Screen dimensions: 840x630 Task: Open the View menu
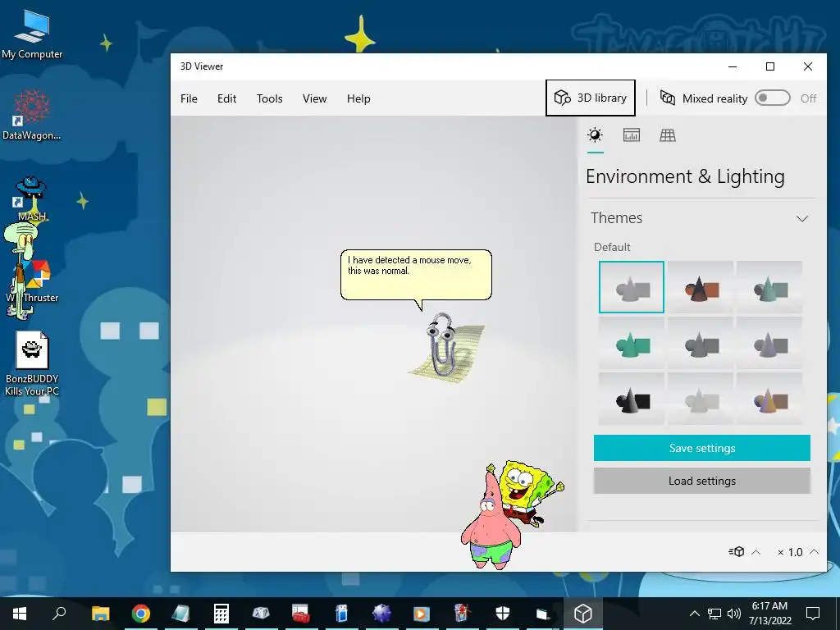314,98
